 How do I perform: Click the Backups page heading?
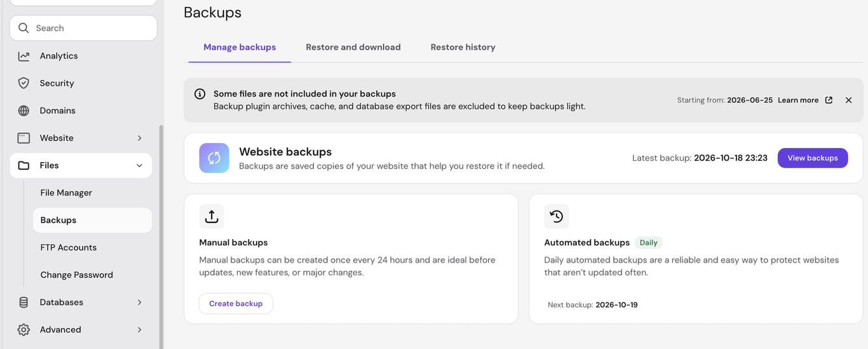(212, 12)
